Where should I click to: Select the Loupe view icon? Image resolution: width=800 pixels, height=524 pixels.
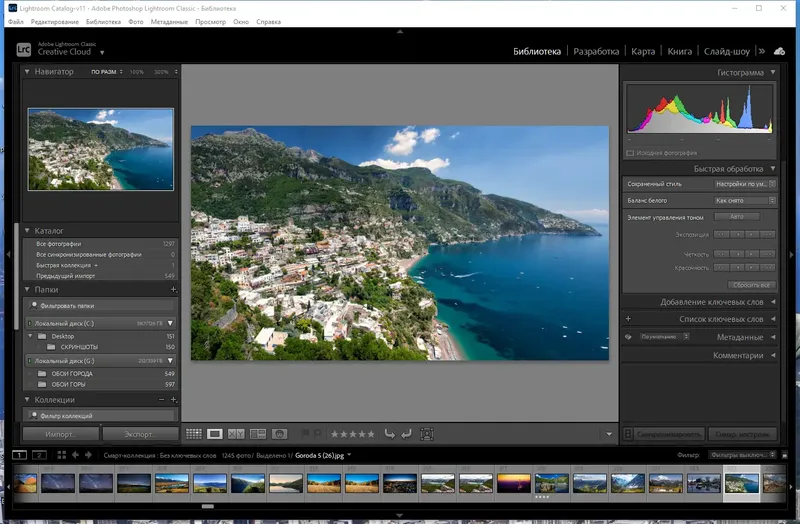click(215, 434)
